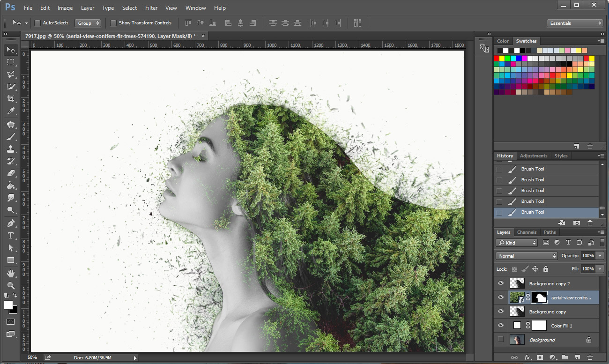Select the Eraser tool

tap(11, 173)
